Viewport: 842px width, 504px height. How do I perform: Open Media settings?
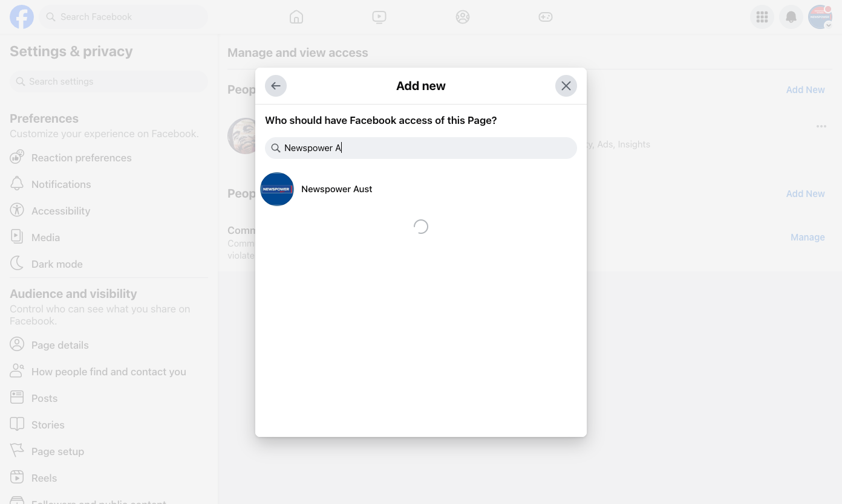tap(109, 237)
